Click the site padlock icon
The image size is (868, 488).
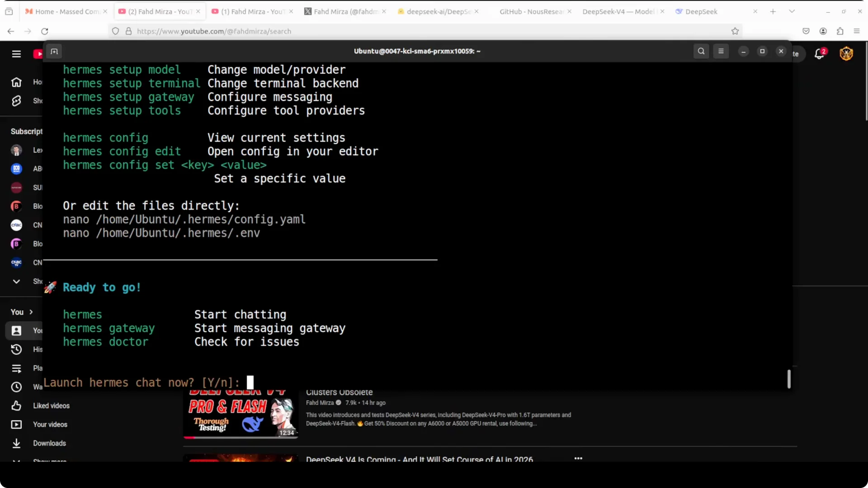(x=129, y=31)
